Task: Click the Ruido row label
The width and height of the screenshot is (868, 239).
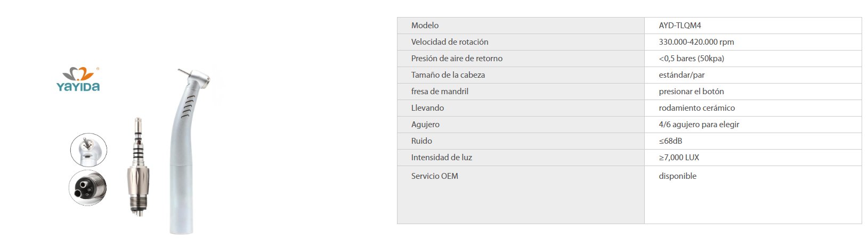Action: [421, 141]
